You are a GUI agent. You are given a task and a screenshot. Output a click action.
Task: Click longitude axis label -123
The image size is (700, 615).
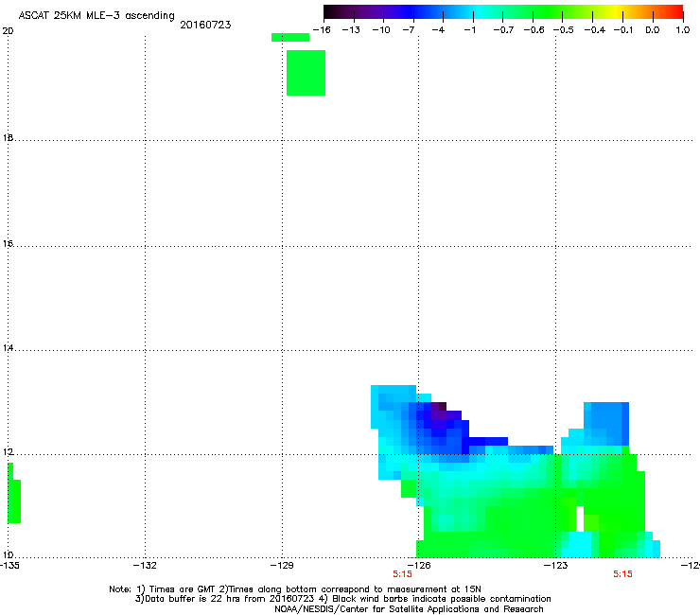point(556,566)
